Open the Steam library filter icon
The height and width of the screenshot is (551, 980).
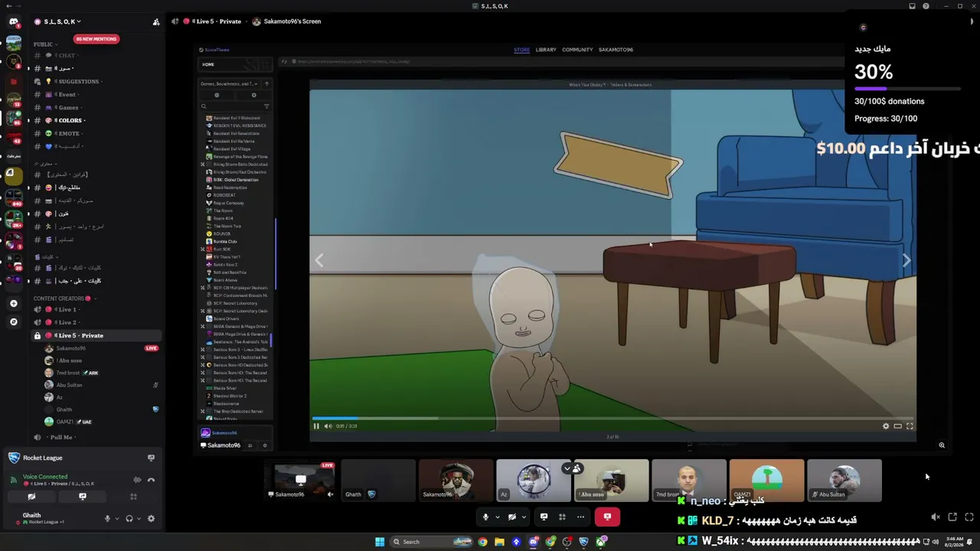[x=266, y=106]
